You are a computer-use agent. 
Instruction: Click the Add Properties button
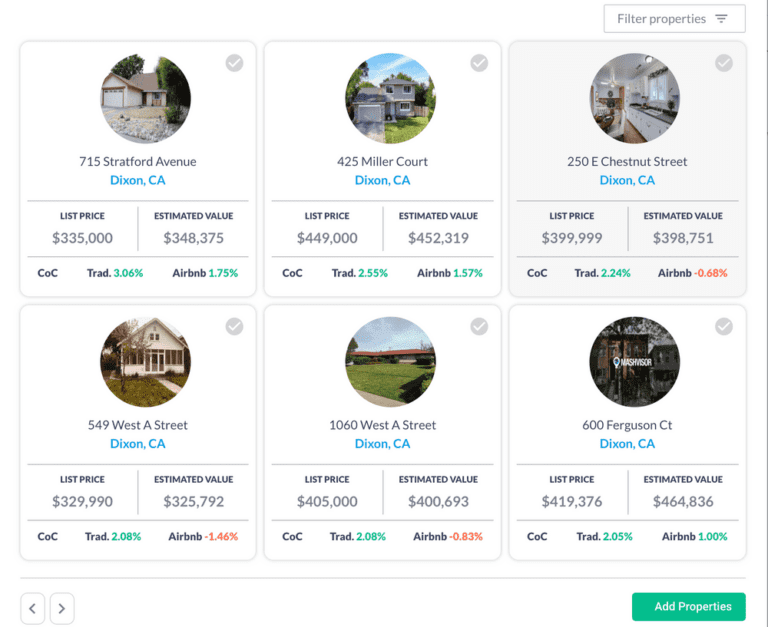(688, 606)
